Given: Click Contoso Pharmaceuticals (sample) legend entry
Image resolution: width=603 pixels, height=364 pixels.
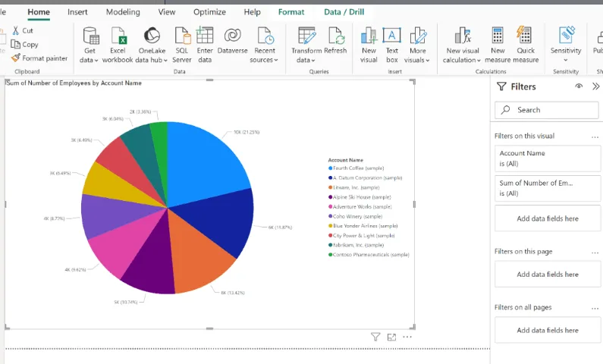Looking at the screenshot, I should point(369,255).
